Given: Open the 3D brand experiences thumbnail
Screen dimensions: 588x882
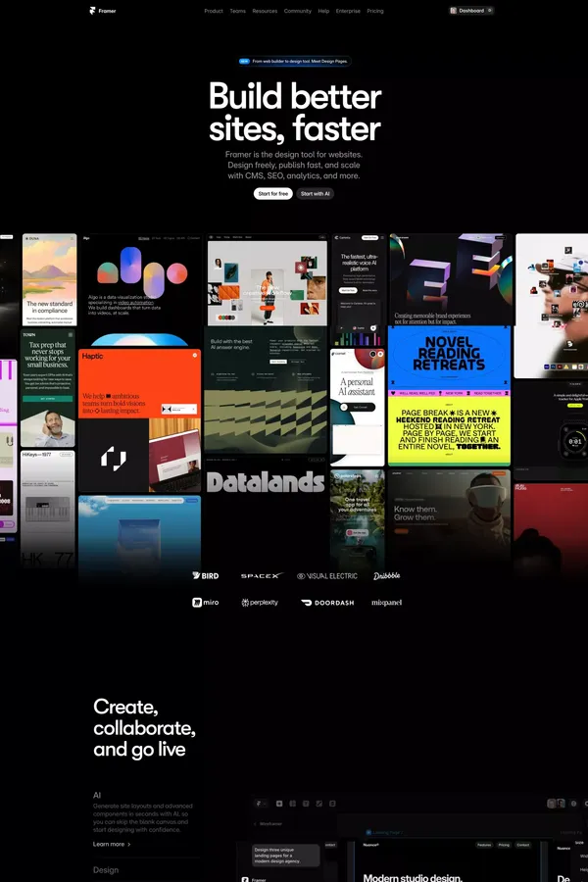Looking at the screenshot, I should [451, 279].
